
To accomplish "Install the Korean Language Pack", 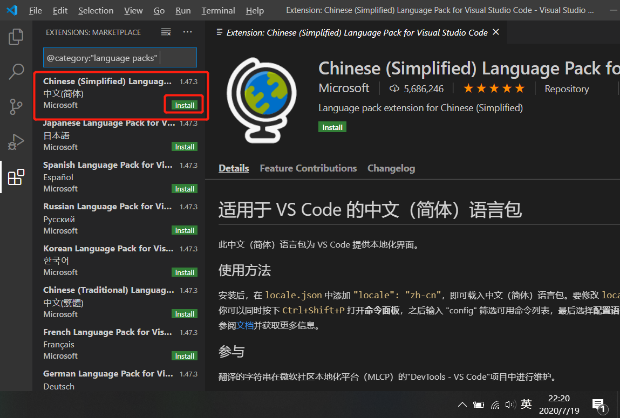I will tap(185, 272).
